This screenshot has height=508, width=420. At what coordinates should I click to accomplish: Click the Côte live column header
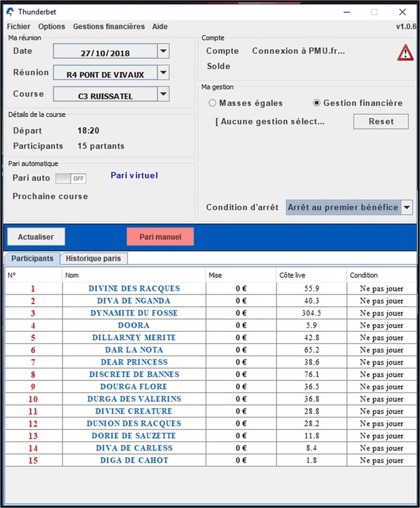pyautogui.click(x=311, y=275)
